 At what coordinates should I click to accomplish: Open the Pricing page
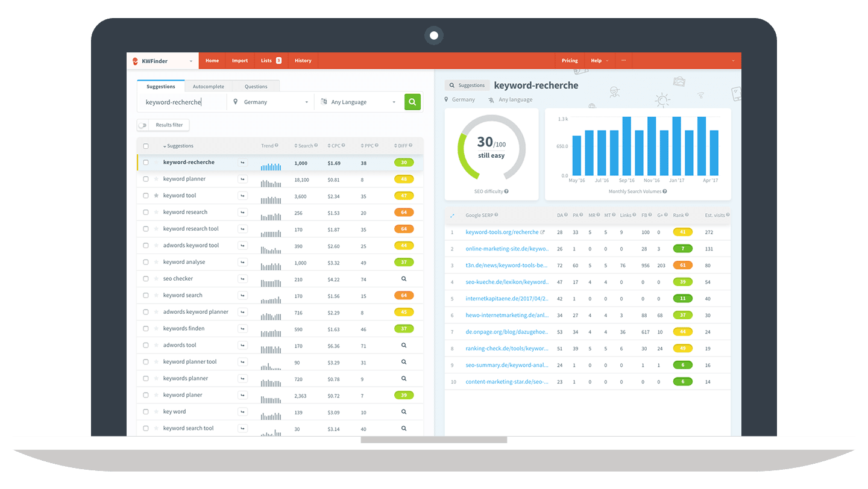pyautogui.click(x=570, y=61)
